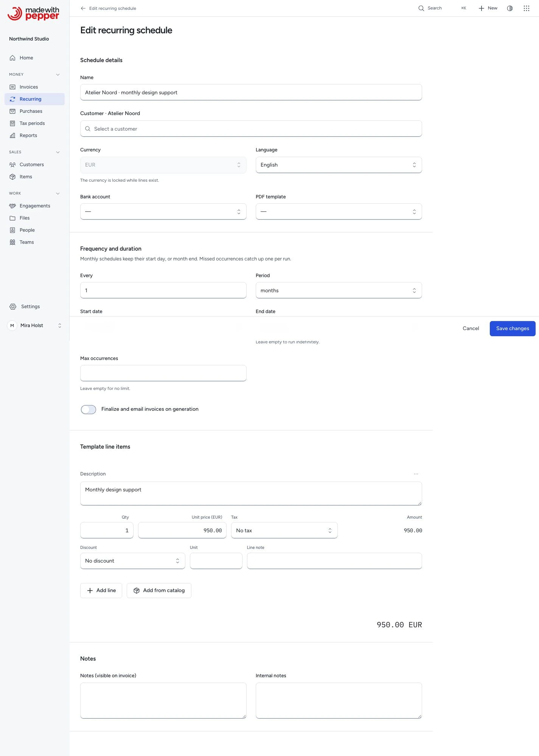Screen dimensions: 539x756
Task: Click the Add line button
Action: tap(101, 591)
